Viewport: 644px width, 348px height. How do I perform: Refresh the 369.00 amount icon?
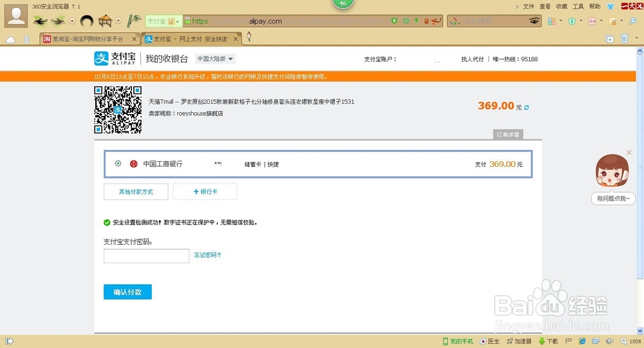pyautogui.click(x=527, y=107)
